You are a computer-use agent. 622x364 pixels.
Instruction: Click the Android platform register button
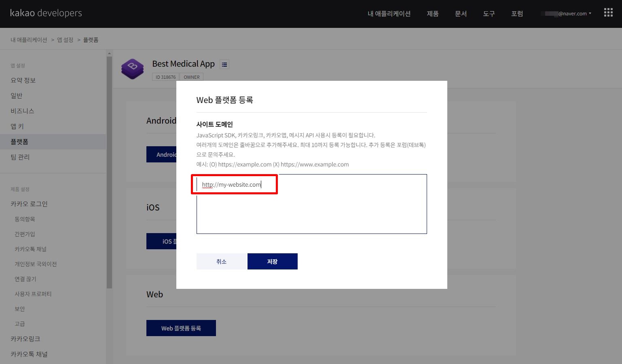tap(161, 154)
